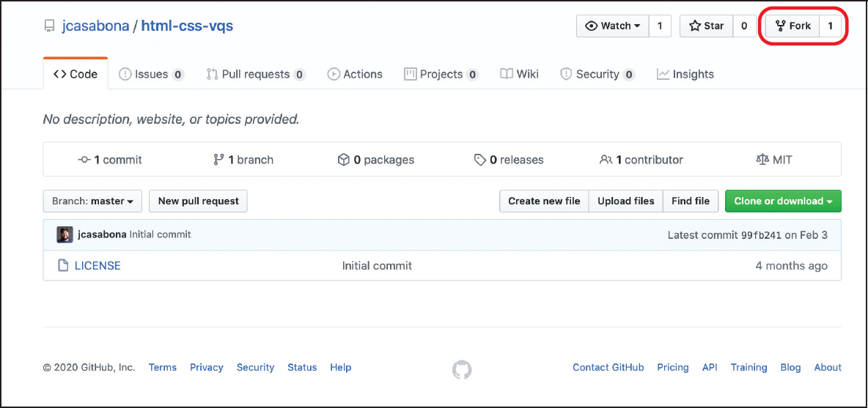View the watchers count next to Watch
Image resolution: width=868 pixels, height=408 pixels.
tap(660, 26)
